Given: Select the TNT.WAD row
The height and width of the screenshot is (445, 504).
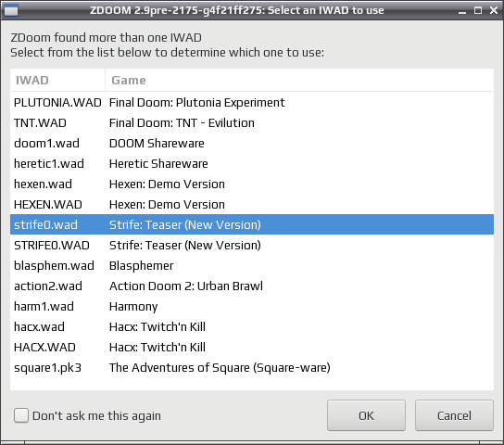Looking at the screenshot, I should [252, 122].
